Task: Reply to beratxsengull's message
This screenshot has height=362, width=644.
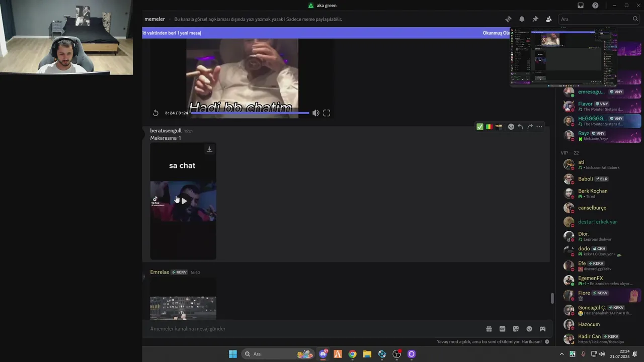Action: click(x=520, y=127)
